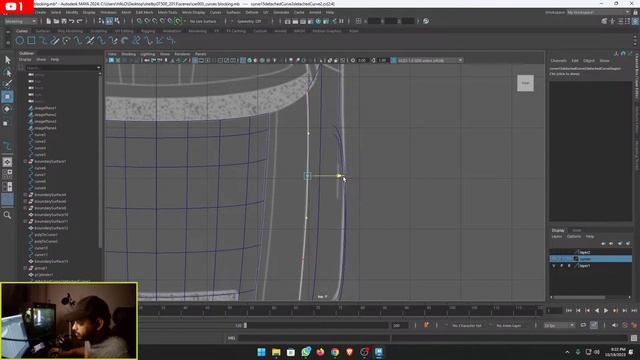
Task: Open the Script Editor icon at bottom right
Action: click(633, 338)
